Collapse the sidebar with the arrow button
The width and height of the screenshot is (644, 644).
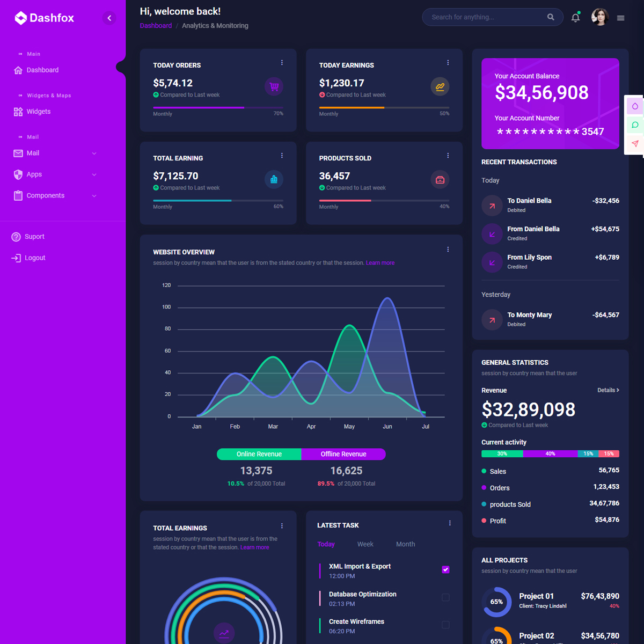click(x=109, y=18)
